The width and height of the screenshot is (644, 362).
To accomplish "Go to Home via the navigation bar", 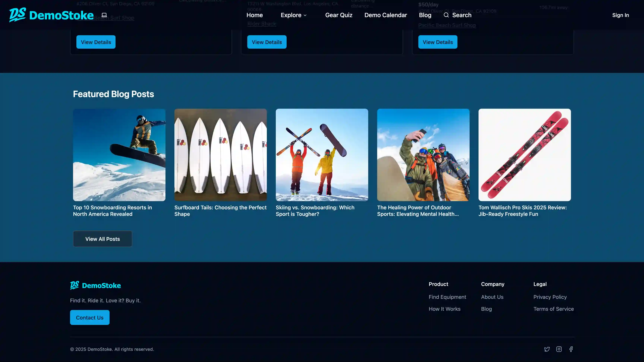I will point(254,15).
